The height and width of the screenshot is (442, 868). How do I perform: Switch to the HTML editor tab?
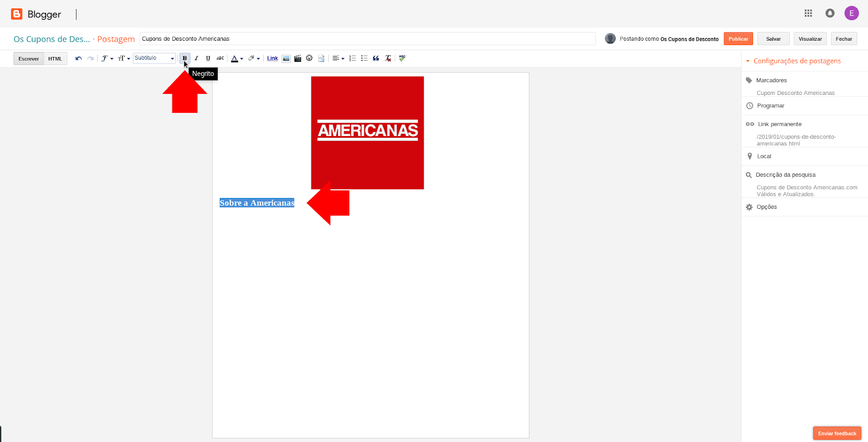[x=55, y=59]
